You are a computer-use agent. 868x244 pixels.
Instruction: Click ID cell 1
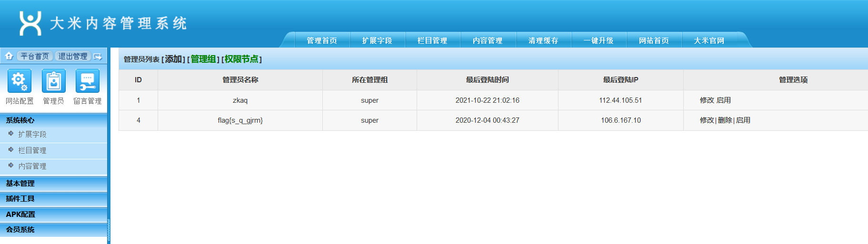click(138, 100)
